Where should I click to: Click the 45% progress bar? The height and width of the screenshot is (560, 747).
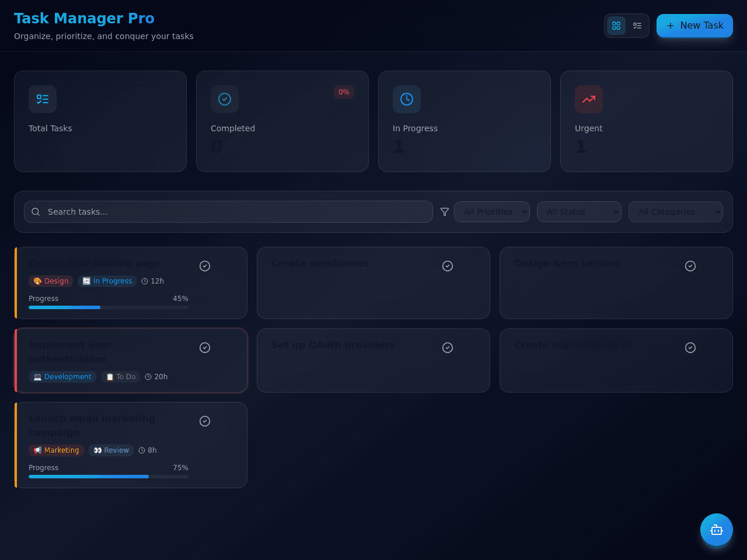pos(109,307)
